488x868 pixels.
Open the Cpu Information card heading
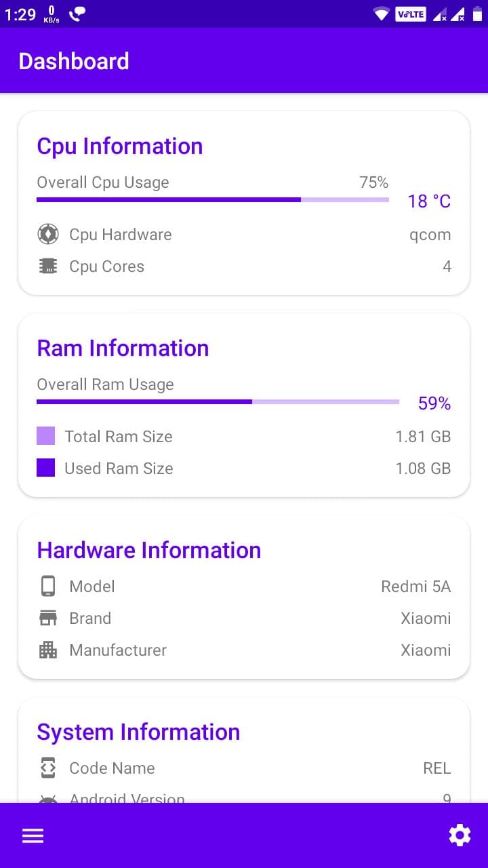point(120,146)
